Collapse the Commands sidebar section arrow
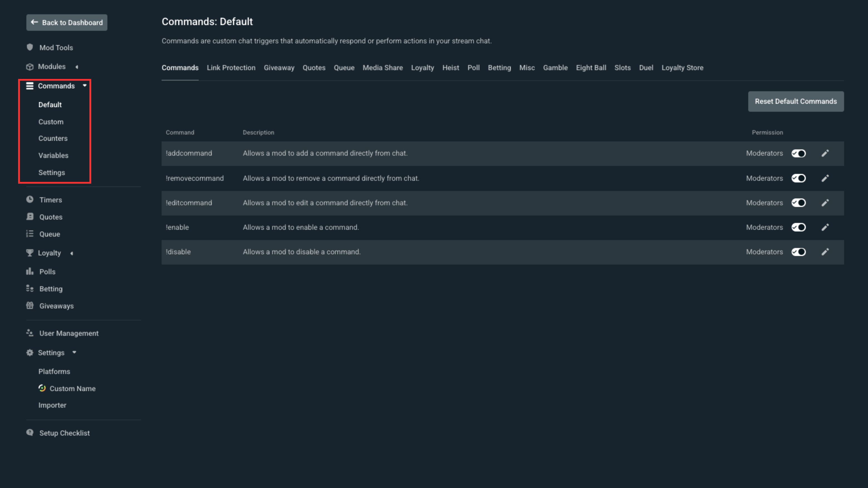 point(85,86)
